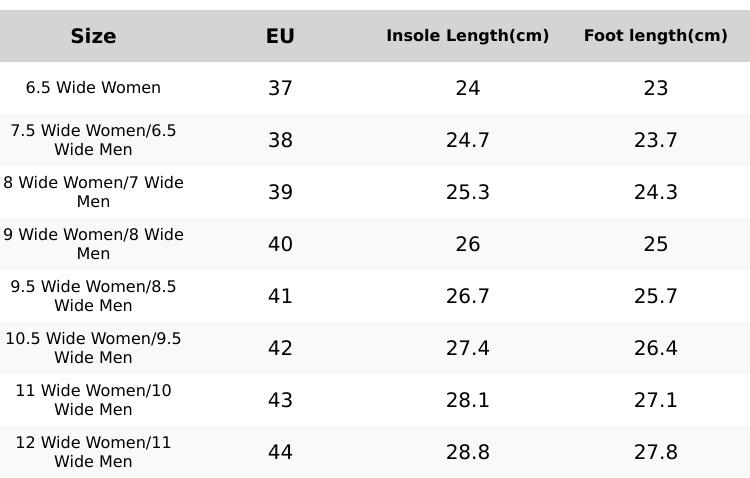Click EU size 42 cell

tap(280, 348)
